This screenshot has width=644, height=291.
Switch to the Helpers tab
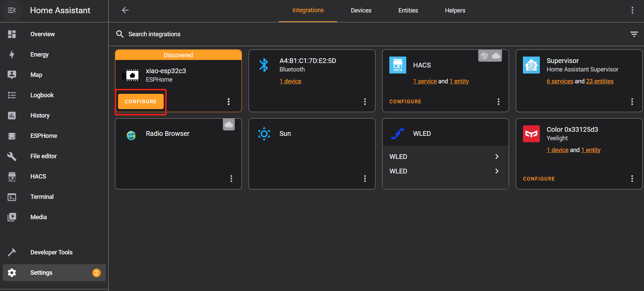click(x=455, y=11)
